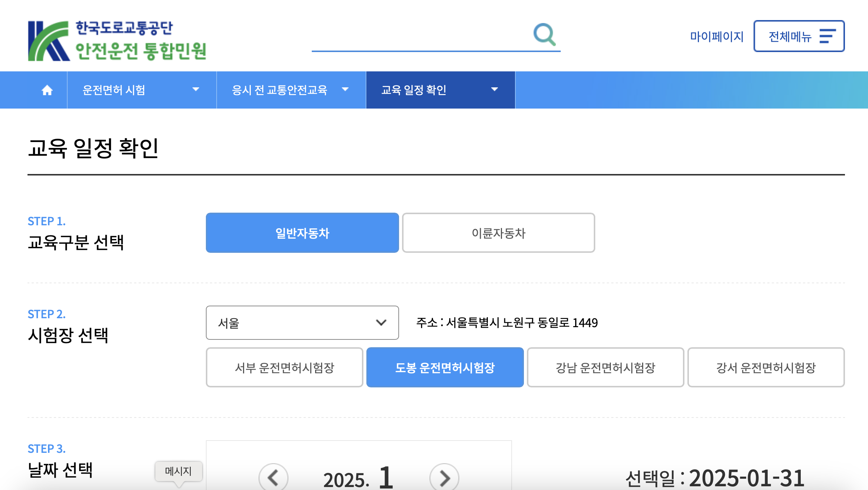Choose 서부 운전면허시험장
The image size is (868, 490).
coord(284,368)
